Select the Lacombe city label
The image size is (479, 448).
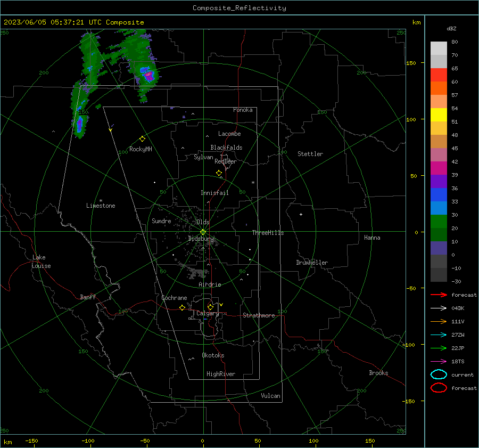(x=229, y=134)
